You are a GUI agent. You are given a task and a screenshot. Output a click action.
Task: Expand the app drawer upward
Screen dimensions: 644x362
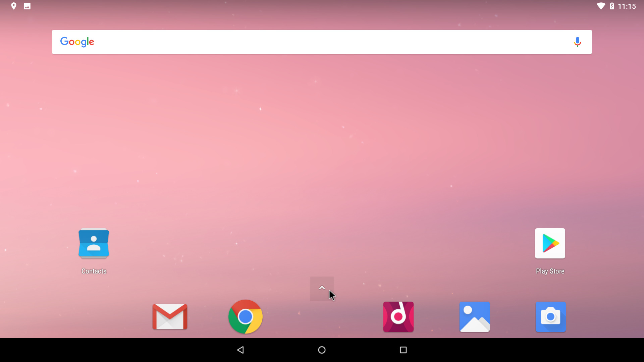(x=322, y=288)
